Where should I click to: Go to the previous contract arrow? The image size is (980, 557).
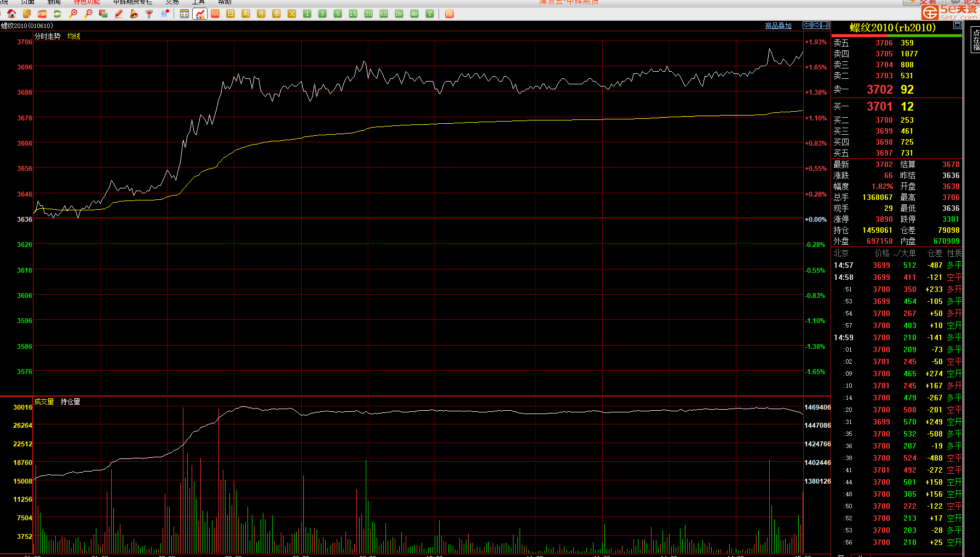(x=807, y=25)
